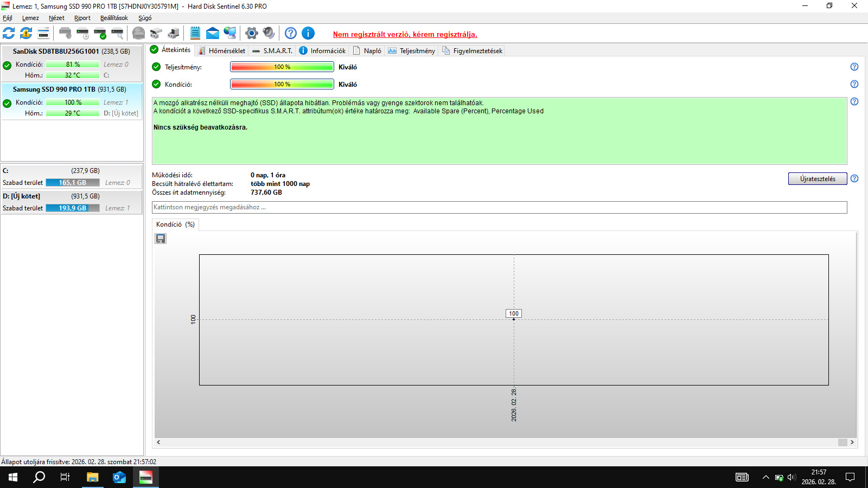The height and width of the screenshot is (488, 868).
Task: Open settings via the gear toolbar icon
Action: click(251, 33)
